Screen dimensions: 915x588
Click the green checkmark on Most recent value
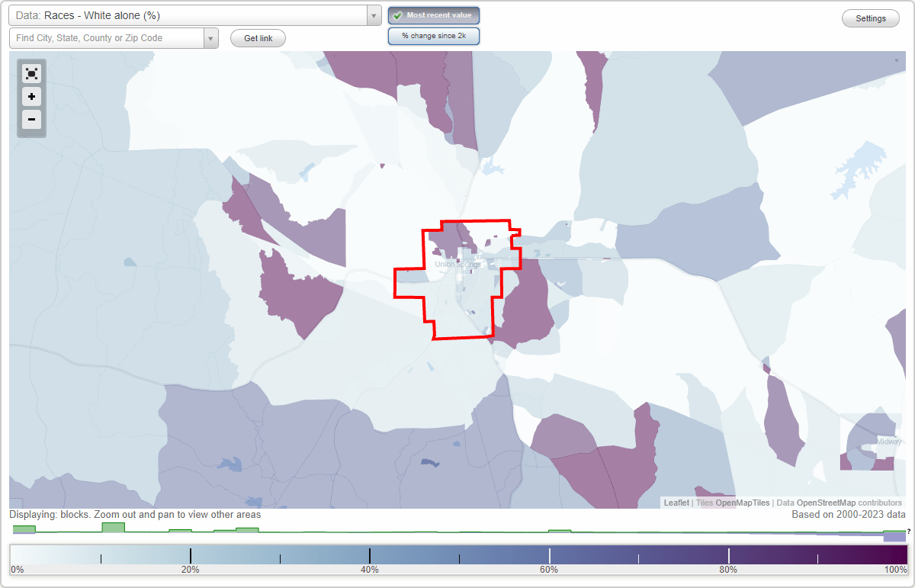(396, 15)
